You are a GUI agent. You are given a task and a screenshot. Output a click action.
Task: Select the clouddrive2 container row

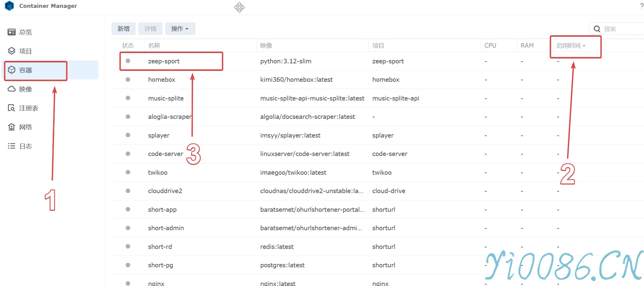pos(165,191)
